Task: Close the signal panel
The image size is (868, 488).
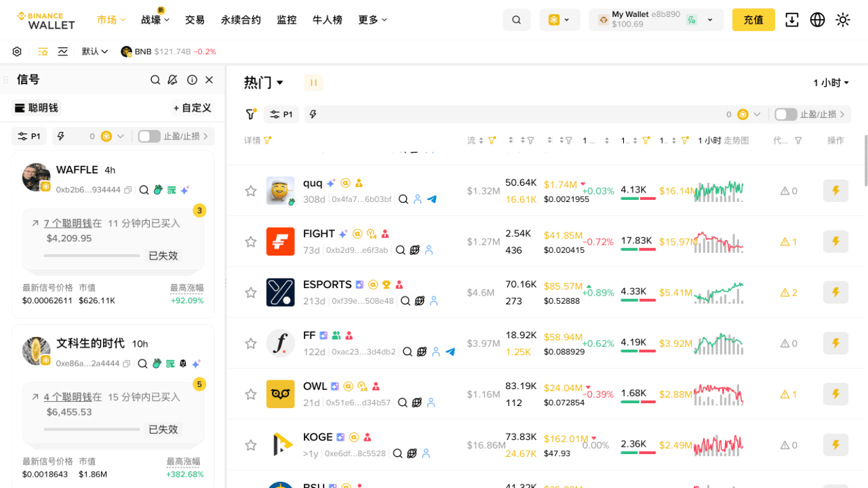Action: [x=210, y=80]
